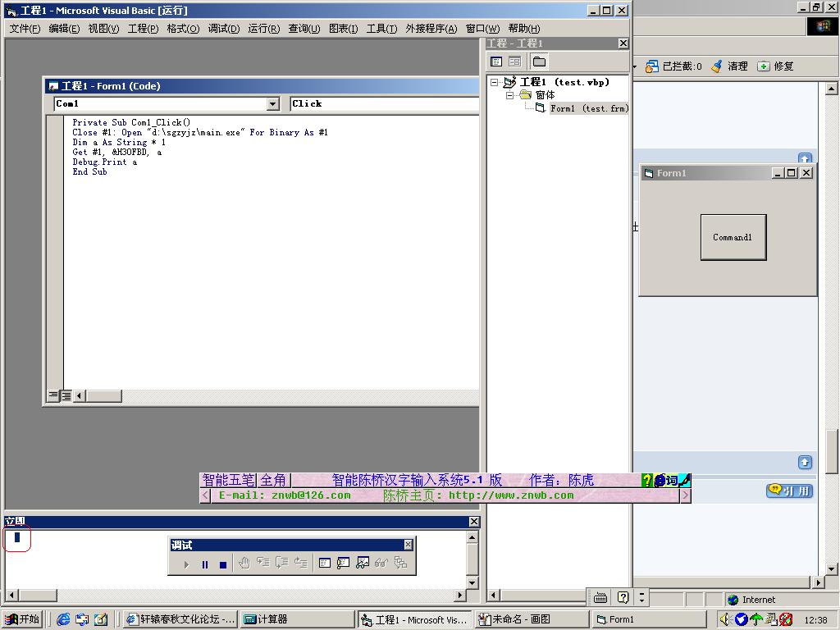This screenshot has height=630, width=840.
Task: Click View Code icon in project panel
Action: 496,62
